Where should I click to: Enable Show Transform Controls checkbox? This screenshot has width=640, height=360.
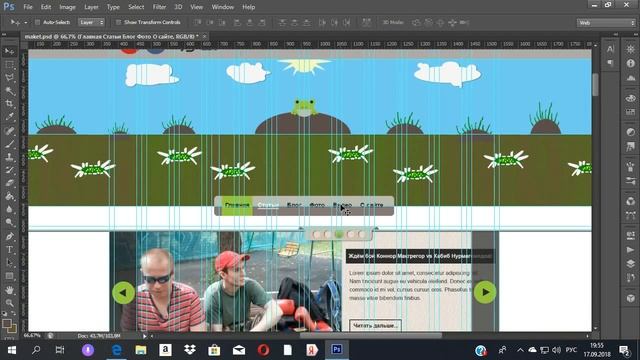(x=118, y=22)
